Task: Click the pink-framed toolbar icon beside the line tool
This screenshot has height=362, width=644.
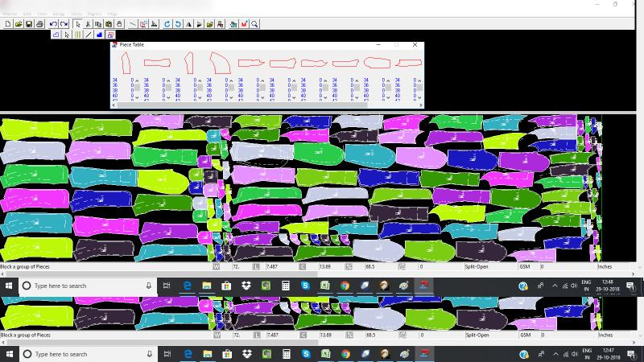Action: 143,24
